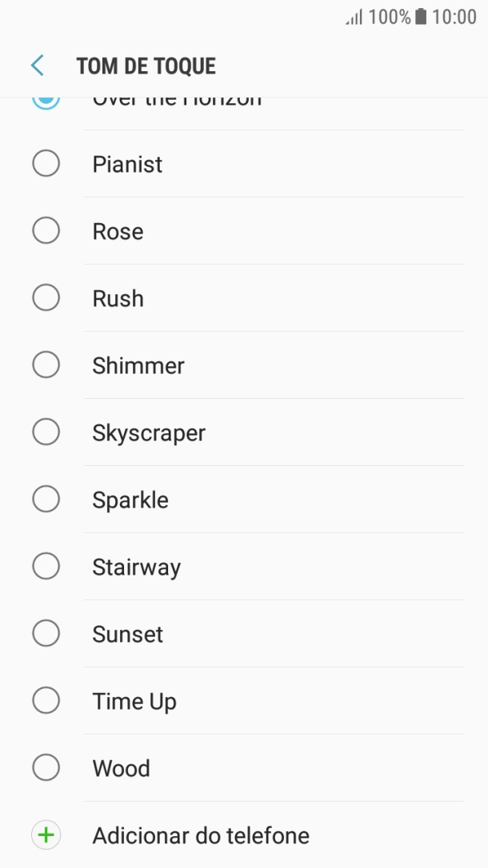
Task: Pick the Skyscraper radio button
Action: [46, 432]
